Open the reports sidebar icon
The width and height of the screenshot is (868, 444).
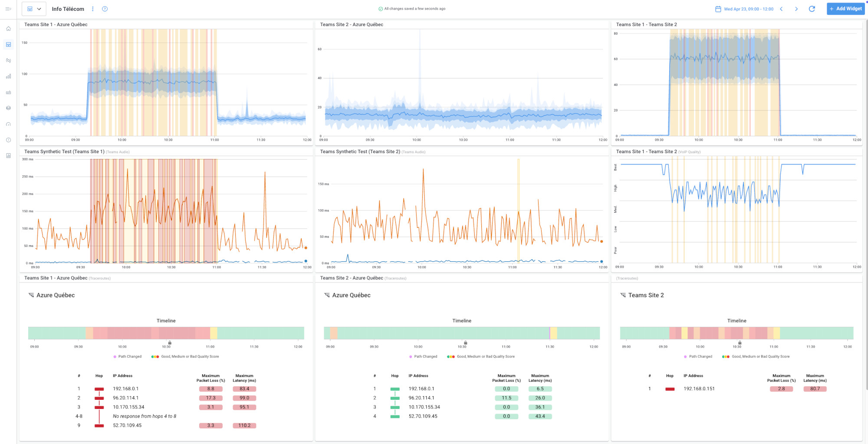8,155
